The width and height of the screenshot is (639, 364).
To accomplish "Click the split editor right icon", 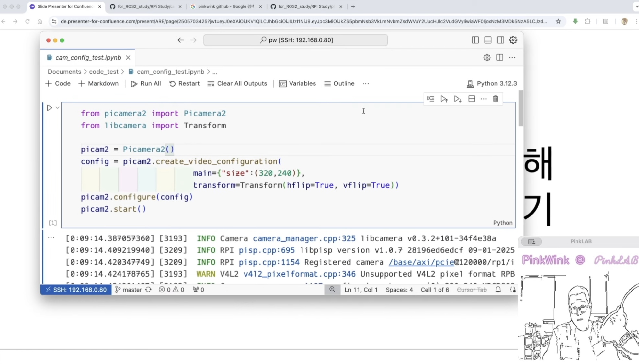I will [x=499, y=58].
